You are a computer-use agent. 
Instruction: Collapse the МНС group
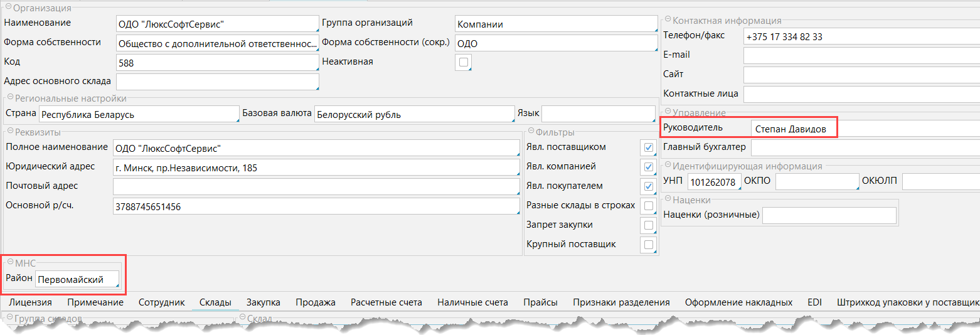[x=10, y=263]
